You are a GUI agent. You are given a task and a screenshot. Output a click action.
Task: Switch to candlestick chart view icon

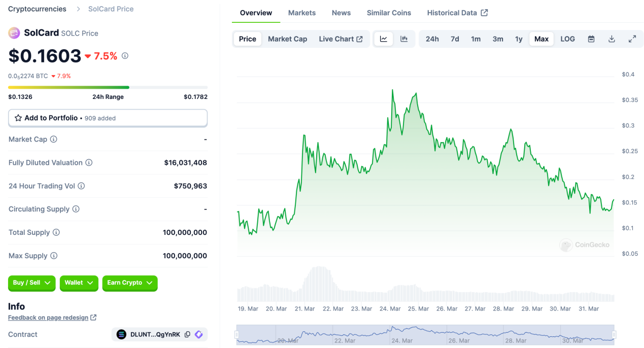tap(403, 39)
